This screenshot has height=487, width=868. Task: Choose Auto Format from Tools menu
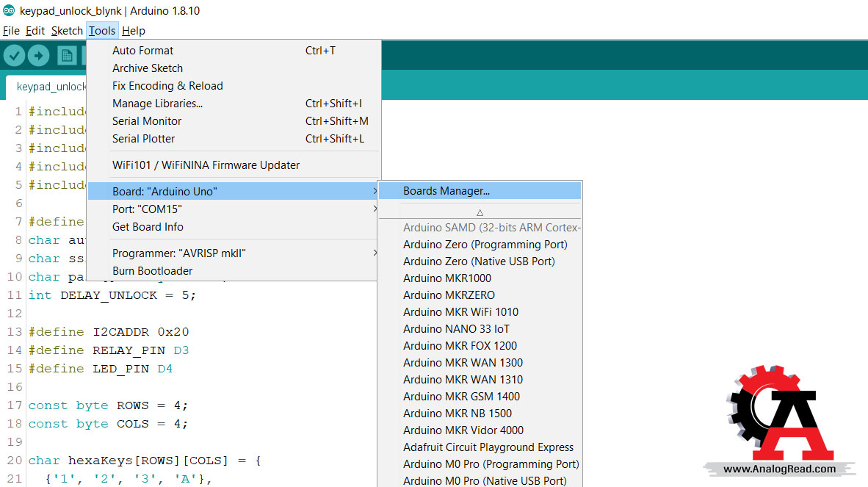coord(234,51)
